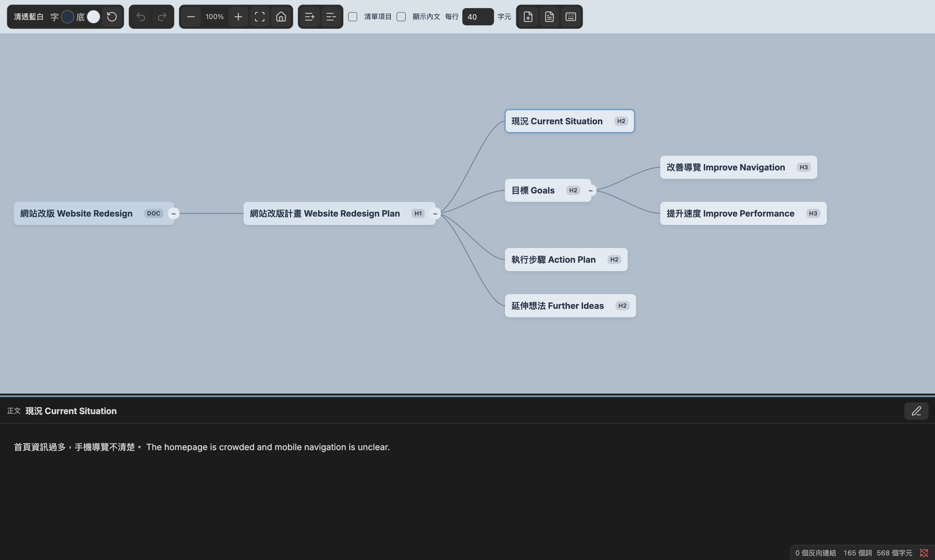The height and width of the screenshot is (560, 935).
Task: Click the characters-per-line field showing 40
Action: pos(478,17)
